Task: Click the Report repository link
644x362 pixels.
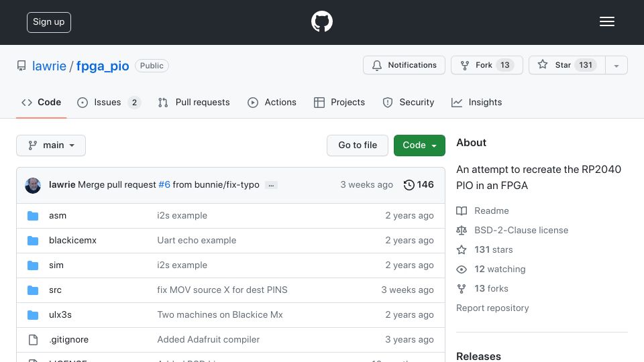Action: (x=492, y=308)
